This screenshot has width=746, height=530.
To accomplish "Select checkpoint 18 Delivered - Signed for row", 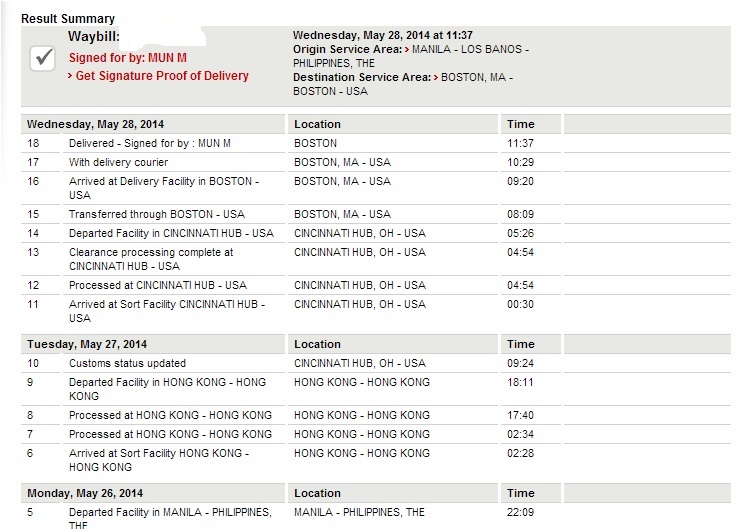I will pyautogui.click(x=376, y=143).
